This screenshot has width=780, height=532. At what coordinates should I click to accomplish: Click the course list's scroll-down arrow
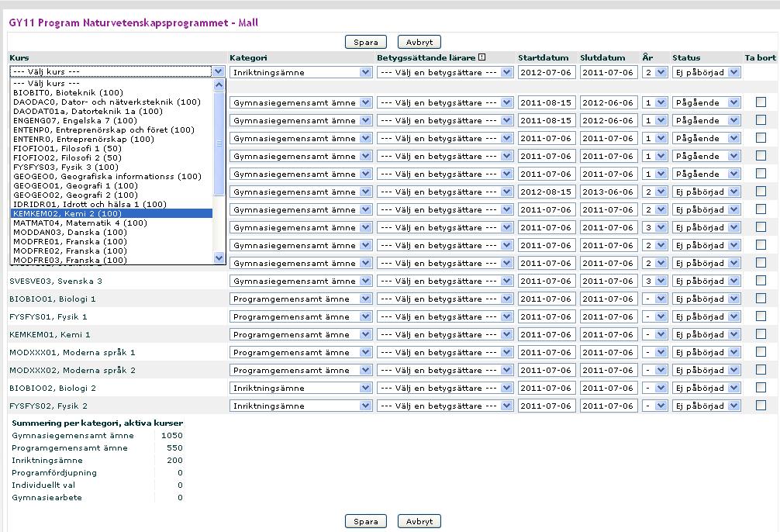219,257
